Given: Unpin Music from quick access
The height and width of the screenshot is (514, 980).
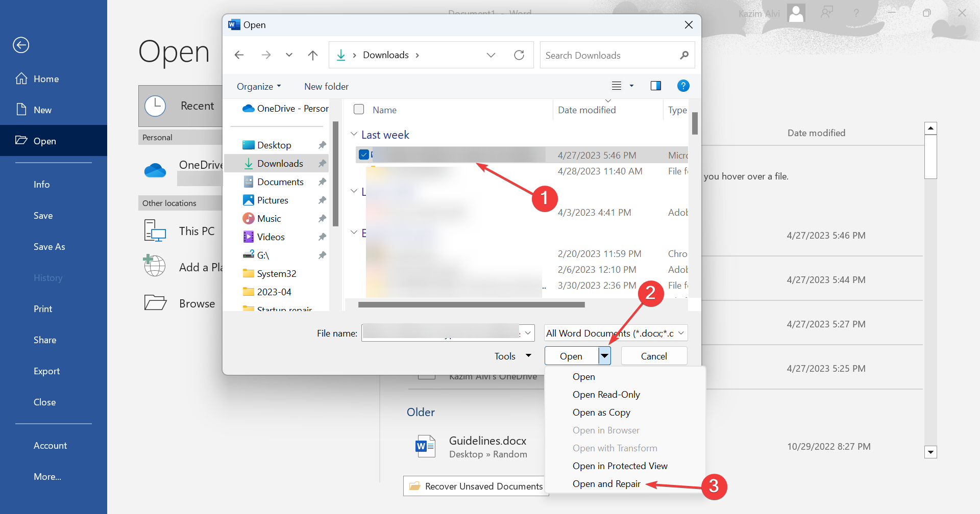Looking at the screenshot, I should (322, 219).
